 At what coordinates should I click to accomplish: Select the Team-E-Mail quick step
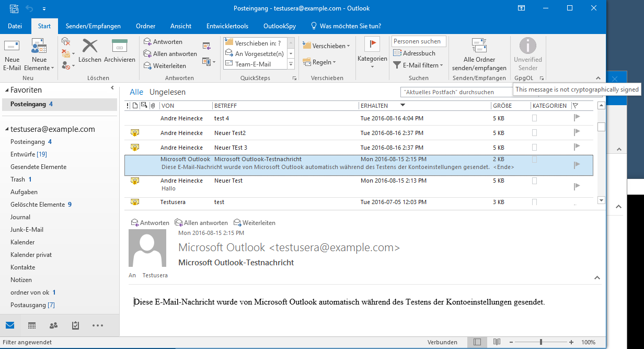pos(255,64)
